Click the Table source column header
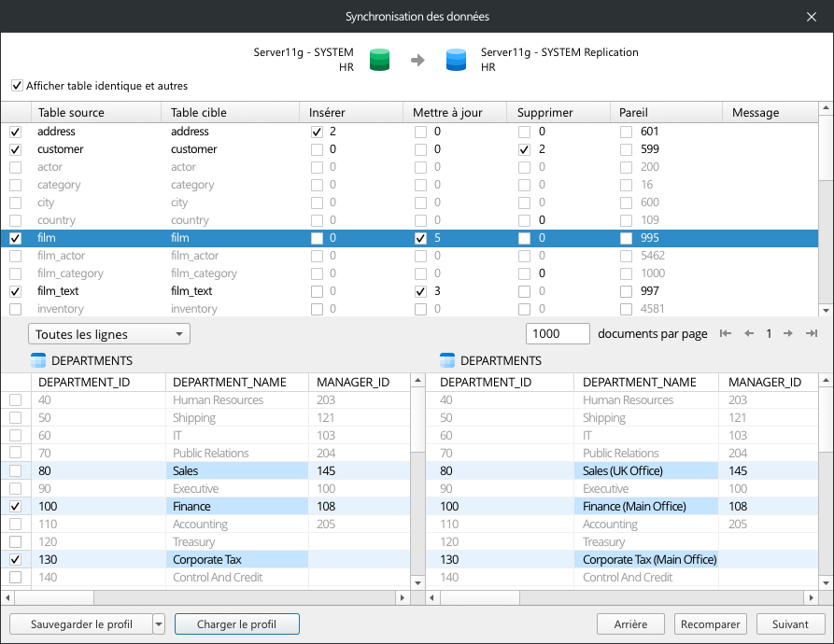Image resolution: width=834 pixels, height=644 pixels. 96,112
